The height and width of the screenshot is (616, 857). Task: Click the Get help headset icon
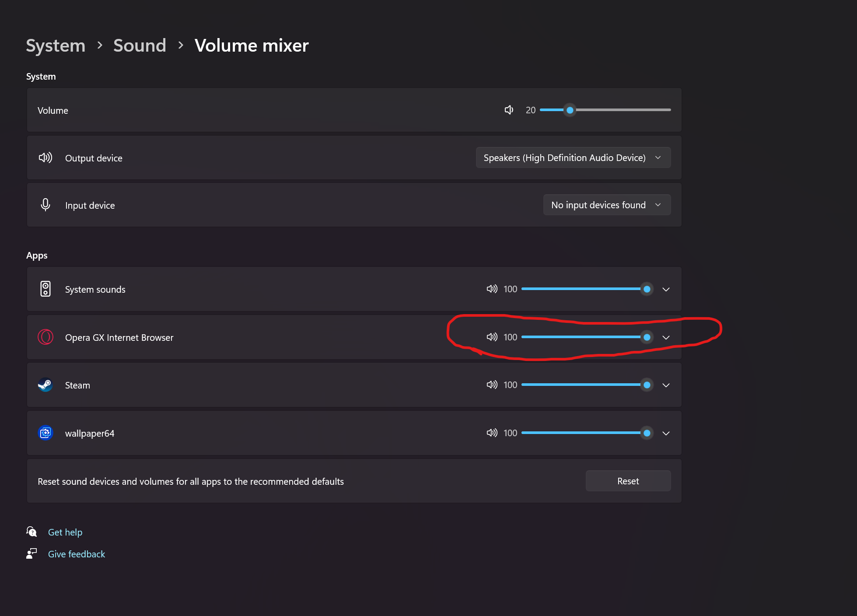31,532
